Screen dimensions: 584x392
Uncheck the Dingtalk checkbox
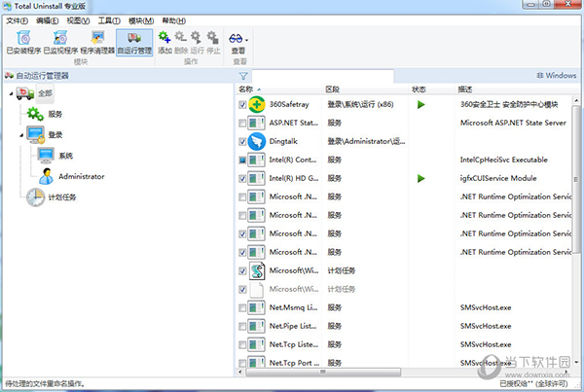242,141
